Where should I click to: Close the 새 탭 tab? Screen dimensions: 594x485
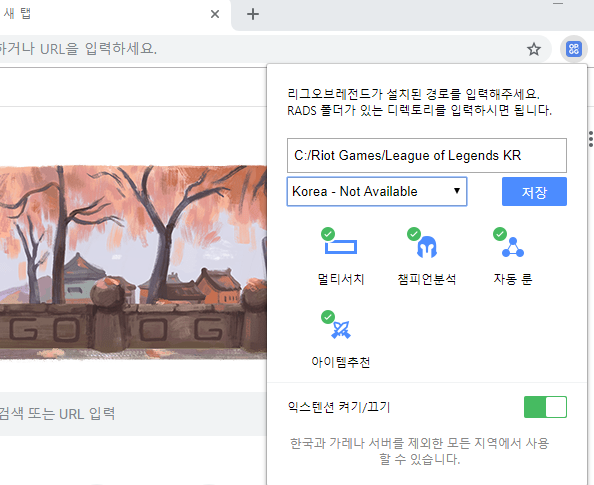(215, 14)
